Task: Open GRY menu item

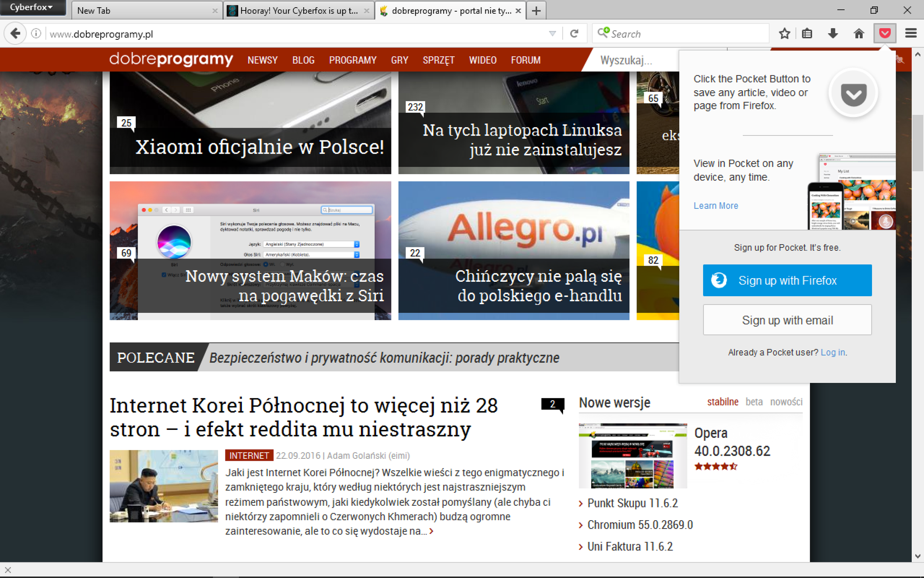Action: (x=399, y=60)
